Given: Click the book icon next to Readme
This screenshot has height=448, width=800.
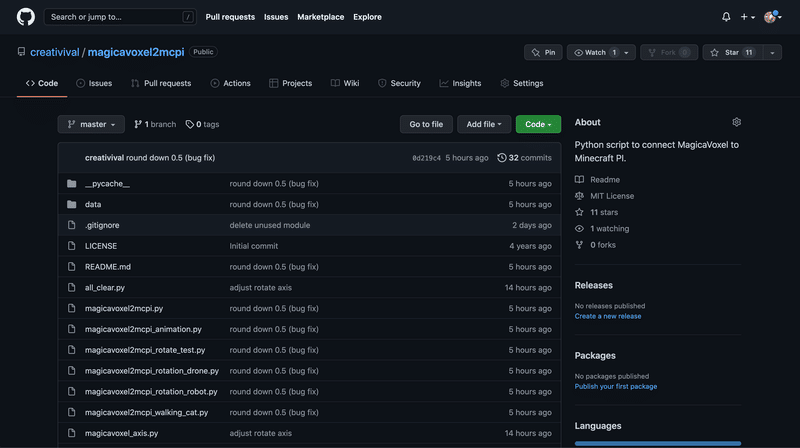Looking at the screenshot, I should click(579, 180).
